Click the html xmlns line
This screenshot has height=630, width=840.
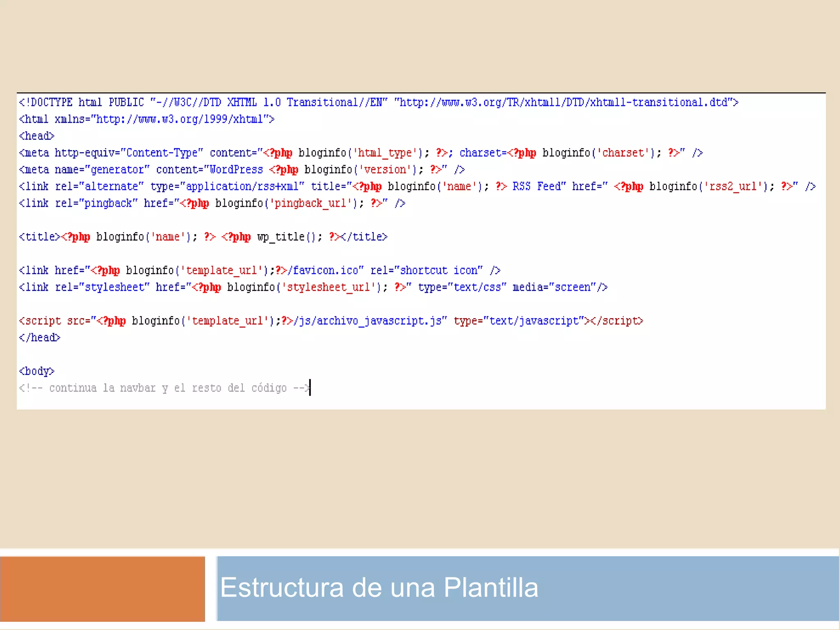[147, 119]
